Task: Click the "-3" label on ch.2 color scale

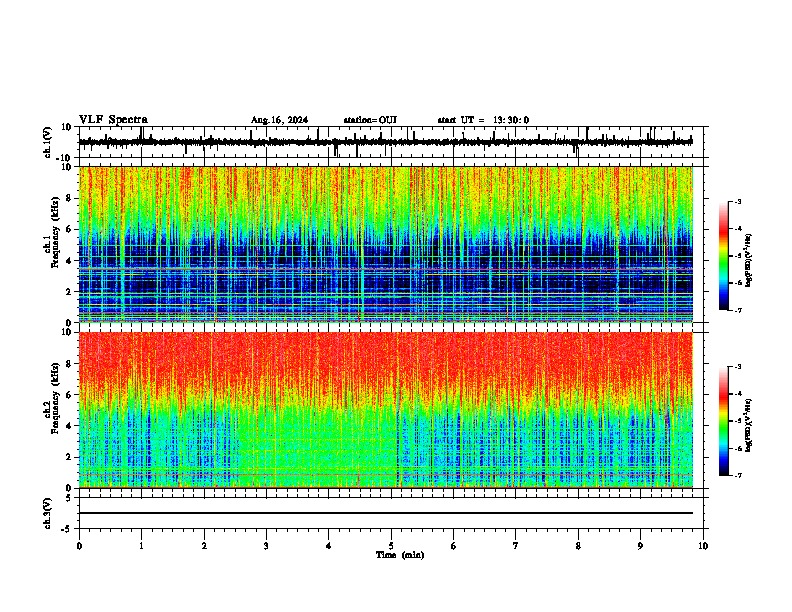Action: coord(737,367)
